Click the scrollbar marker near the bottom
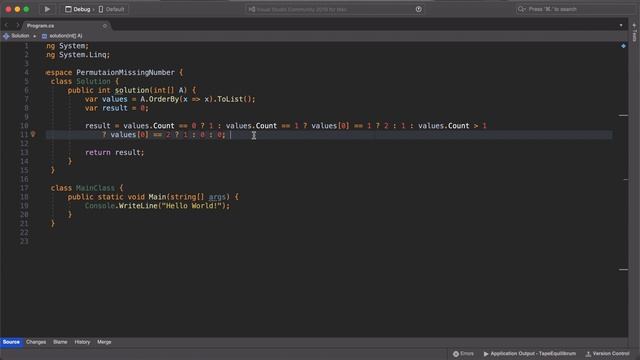 coord(623,269)
